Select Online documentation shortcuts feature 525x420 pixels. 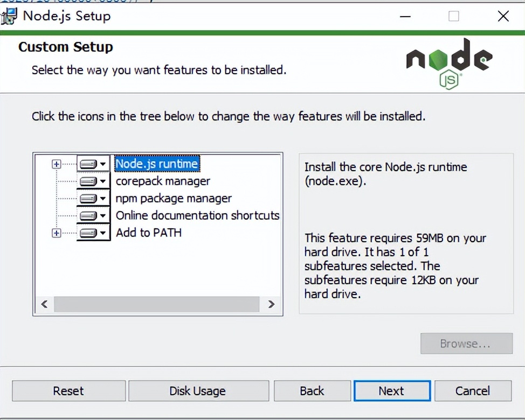click(x=197, y=216)
